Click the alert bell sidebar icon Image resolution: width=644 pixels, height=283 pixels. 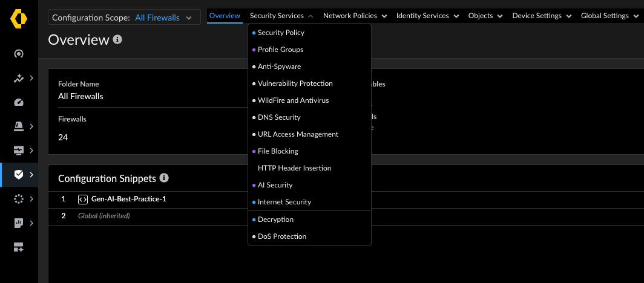pos(19,126)
